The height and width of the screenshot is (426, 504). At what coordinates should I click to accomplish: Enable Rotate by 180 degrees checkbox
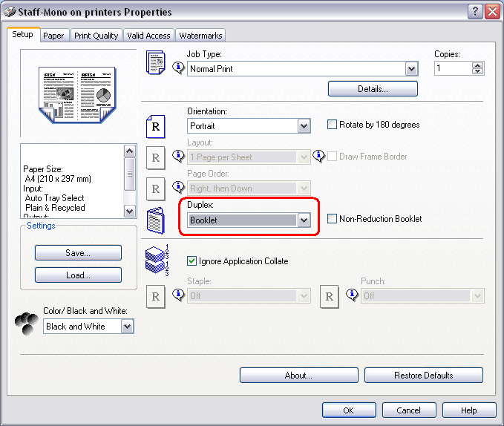(333, 125)
